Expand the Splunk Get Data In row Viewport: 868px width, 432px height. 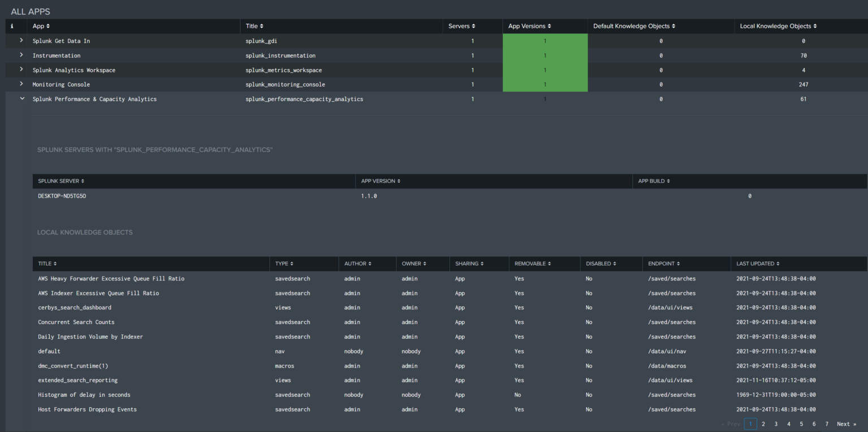pos(21,41)
